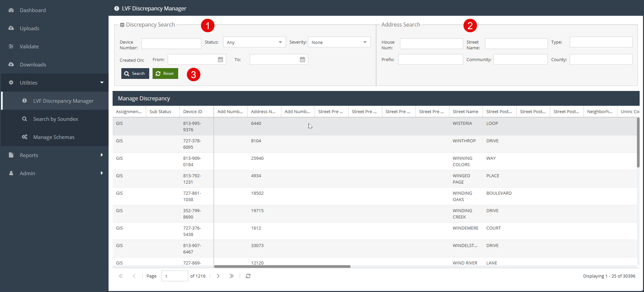The image size is (644, 292).
Task: Click the Search by Soundex magnifier icon
Action: point(25,119)
